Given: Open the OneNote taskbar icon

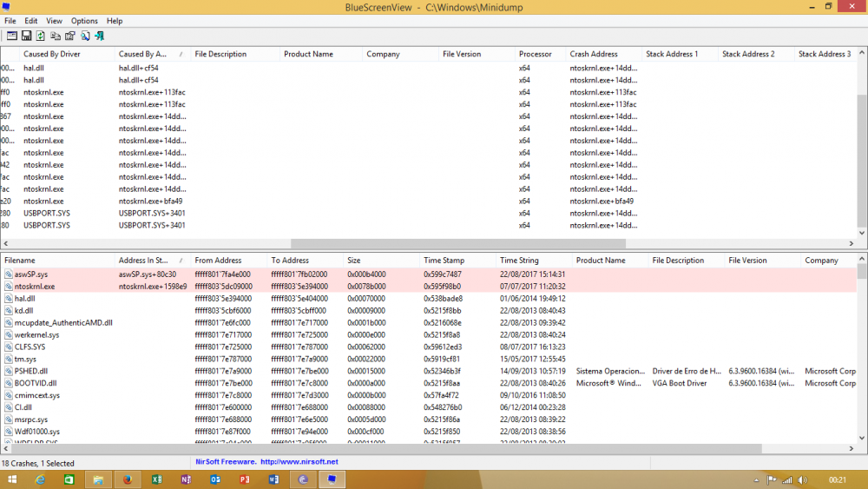Looking at the screenshot, I should coord(186,479).
